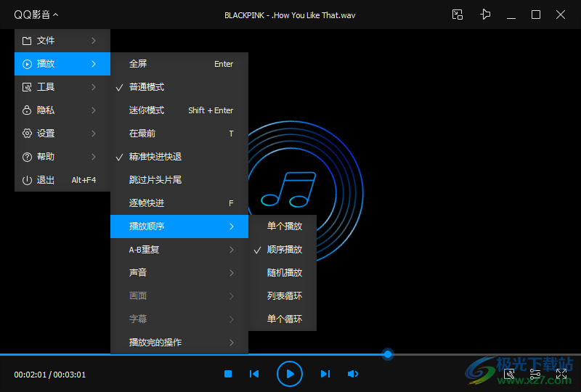Expand the 播放完的操作 submenu
Viewport: 581px width, 392px height.
179,343
